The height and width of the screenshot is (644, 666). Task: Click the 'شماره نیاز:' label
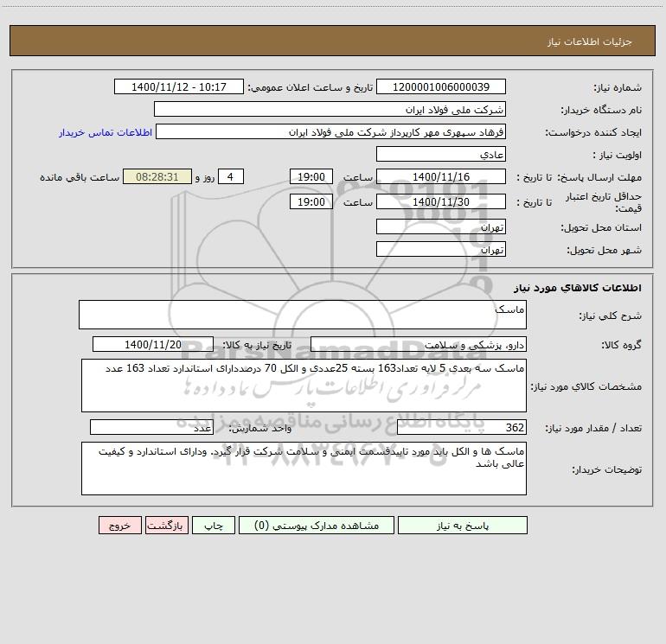[x=618, y=88]
